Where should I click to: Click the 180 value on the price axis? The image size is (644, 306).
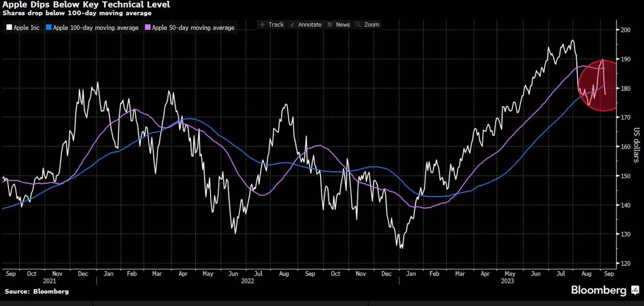[625, 88]
